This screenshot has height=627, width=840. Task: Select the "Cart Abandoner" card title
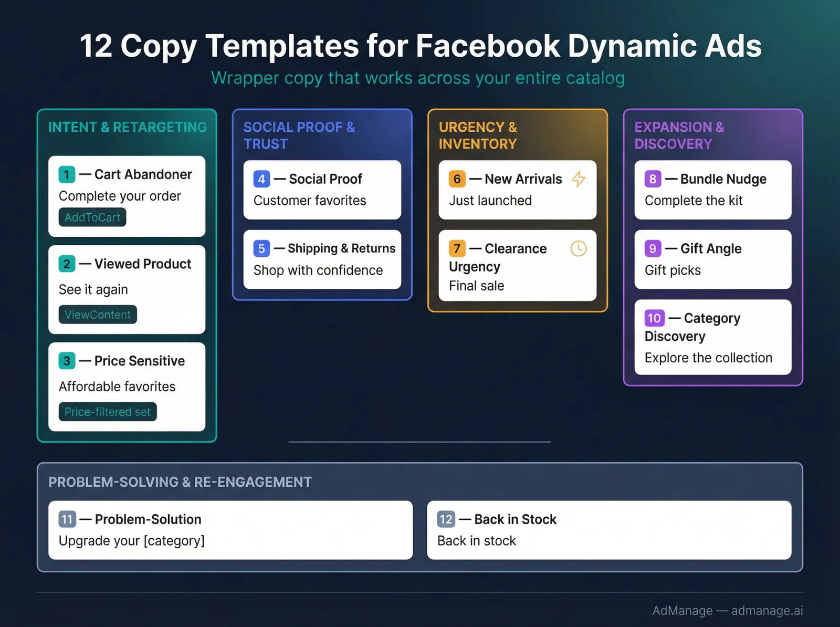point(143,174)
